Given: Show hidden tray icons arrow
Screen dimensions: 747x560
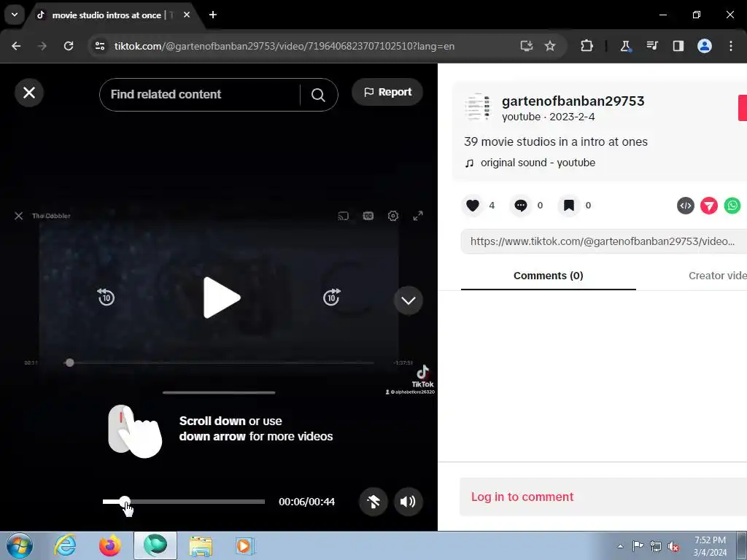Looking at the screenshot, I should (620, 546).
